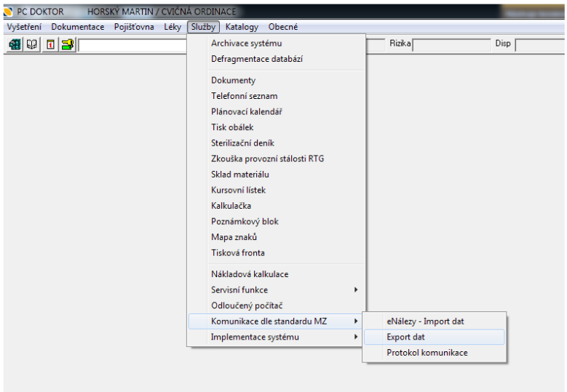This screenshot has width=567, height=392.
Task: Open the Katalogy menu
Action: [x=242, y=27]
